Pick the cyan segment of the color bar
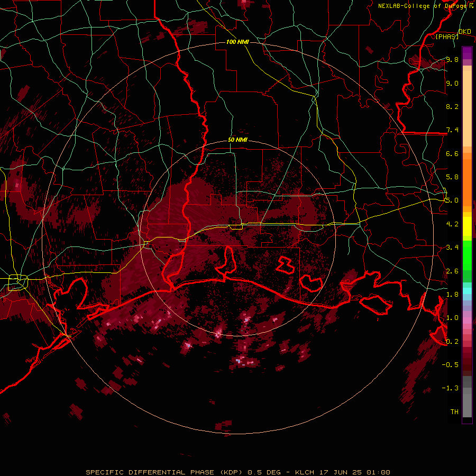The height and width of the screenshot is (476, 476). click(x=467, y=291)
